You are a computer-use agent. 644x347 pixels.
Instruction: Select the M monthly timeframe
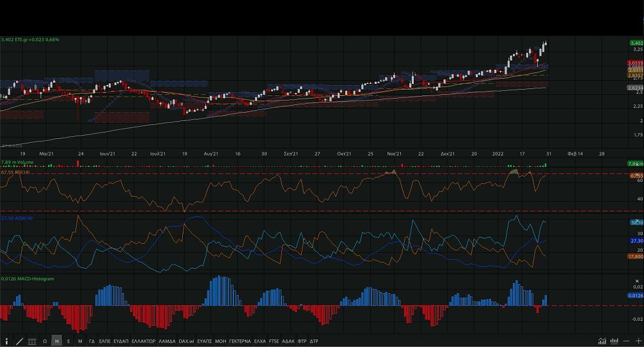click(80, 341)
